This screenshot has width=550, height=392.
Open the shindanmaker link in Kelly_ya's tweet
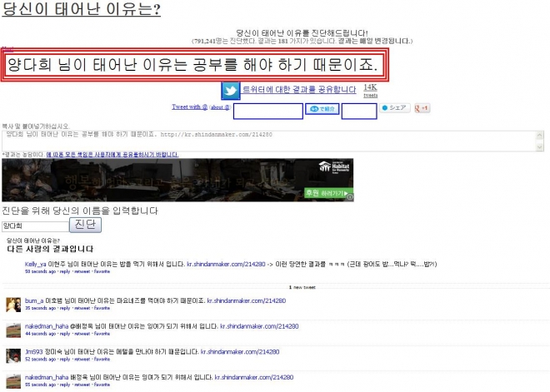(x=226, y=264)
